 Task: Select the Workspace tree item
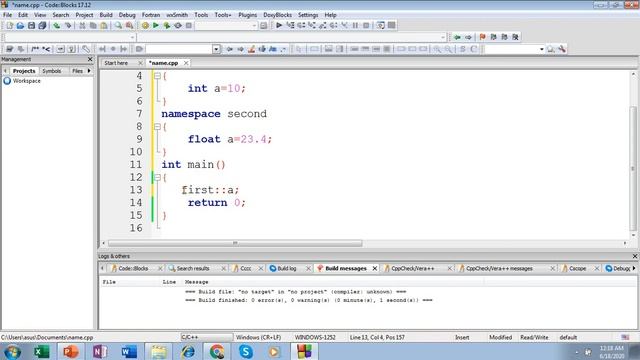[27, 81]
